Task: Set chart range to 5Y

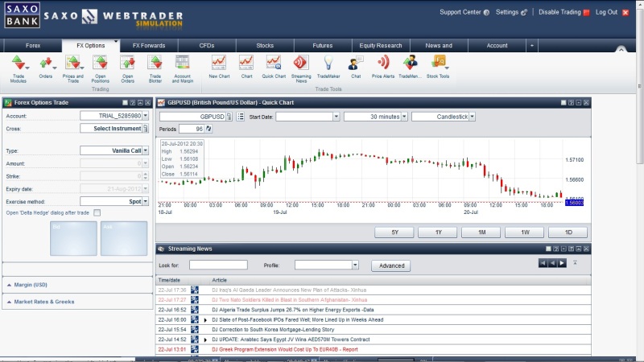Action: [394, 232]
